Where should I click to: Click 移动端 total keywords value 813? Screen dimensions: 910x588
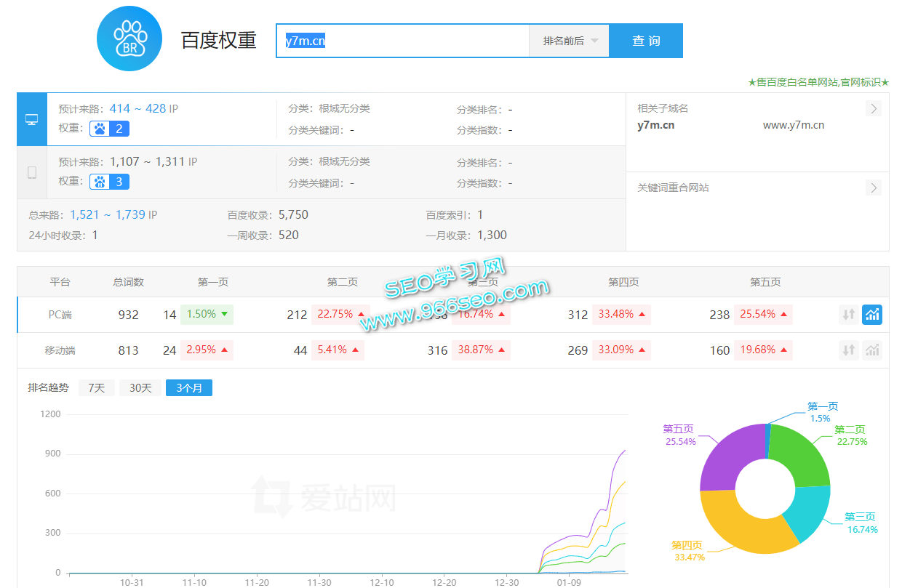click(x=128, y=350)
